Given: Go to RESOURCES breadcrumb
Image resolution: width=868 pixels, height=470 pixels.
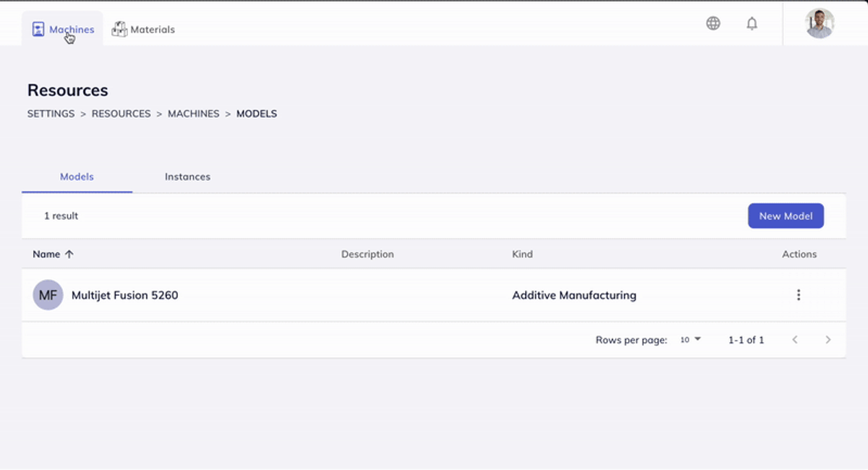Looking at the screenshot, I should [x=121, y=114].
